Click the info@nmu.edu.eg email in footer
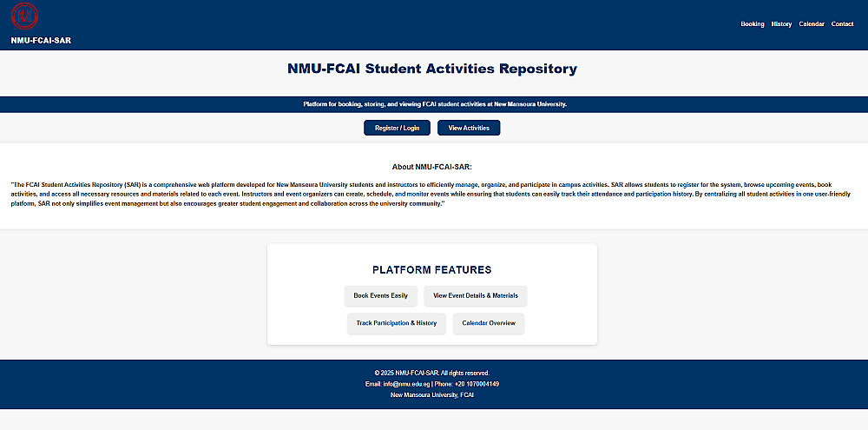This screenshot has height=430, width=868. [x=406, y=384]
